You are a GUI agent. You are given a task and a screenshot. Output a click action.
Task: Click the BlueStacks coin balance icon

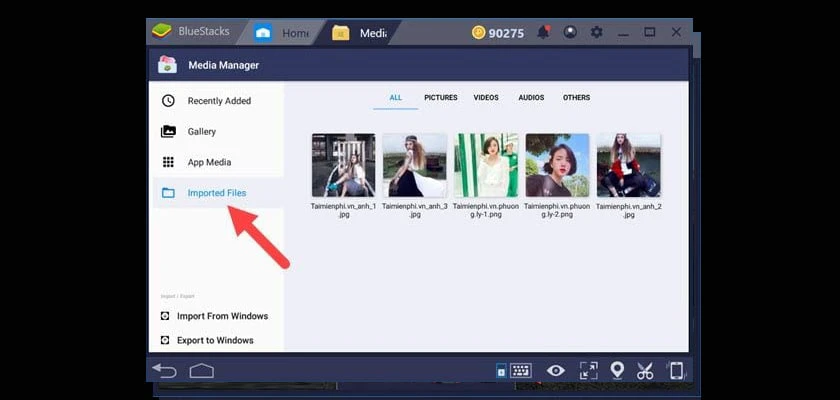point(478,33)
